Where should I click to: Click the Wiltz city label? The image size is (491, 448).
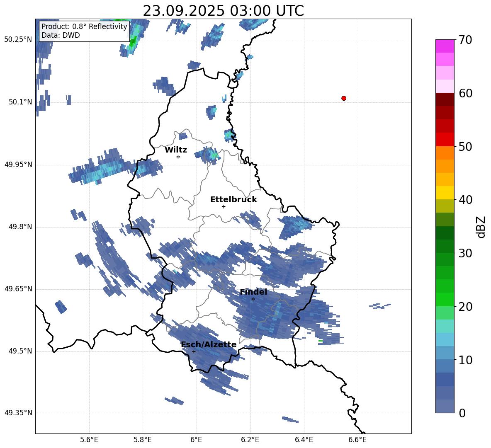tap(176, 150)
